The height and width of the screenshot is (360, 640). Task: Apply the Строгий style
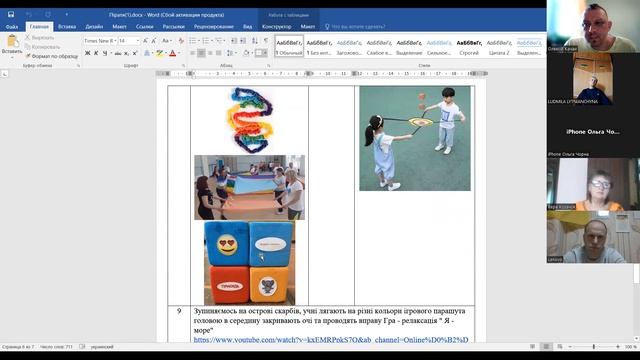point(469,47)
